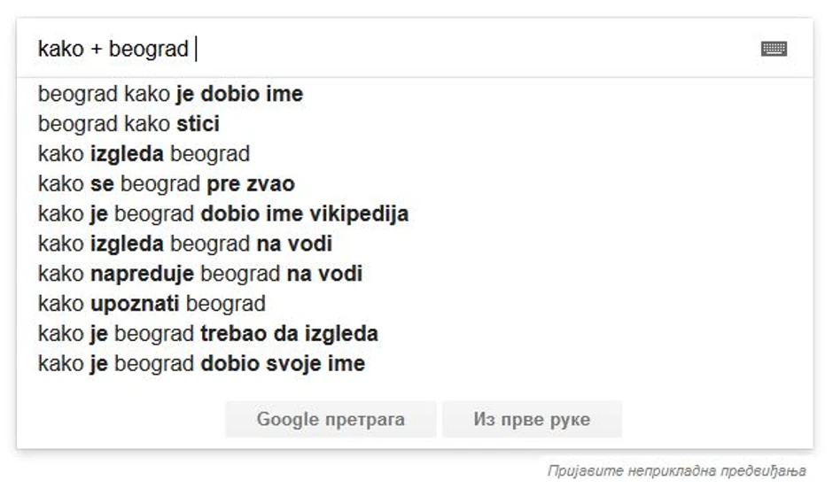Choose "kako je beograd dobio ime vikipedija"
The image size is (833, 504).
point(222,214)
